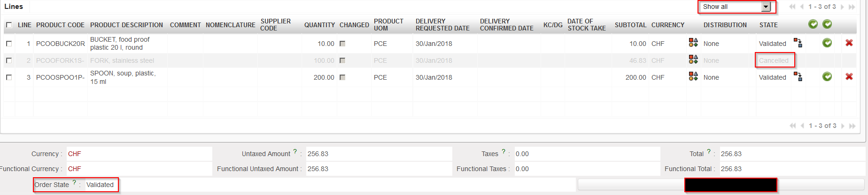Open distribution icon for the BUCKET line
The width and height of the screenshot is (868, 195).
point(693,43)
